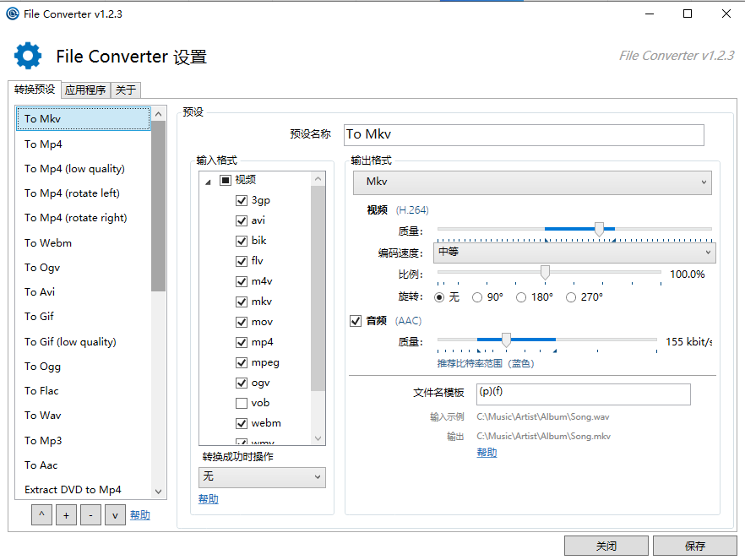Select To Gif (low quality) preset
745x560 pixels.
(x=84, y=341)
